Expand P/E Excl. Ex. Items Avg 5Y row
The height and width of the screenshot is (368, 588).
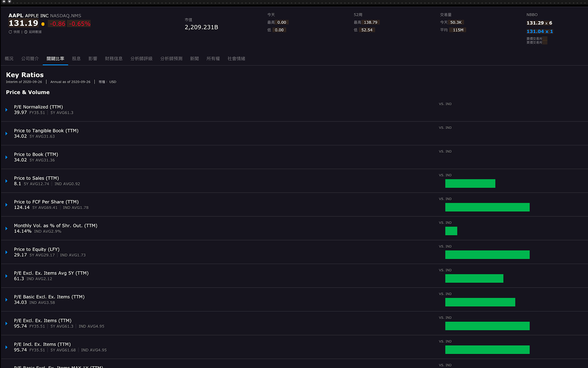coord(6,276)
